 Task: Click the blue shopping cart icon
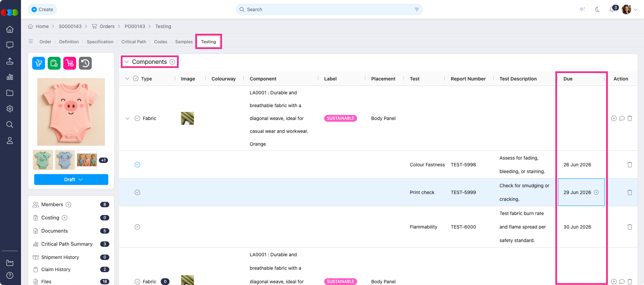pyautogui.click(x=39, y=63)
